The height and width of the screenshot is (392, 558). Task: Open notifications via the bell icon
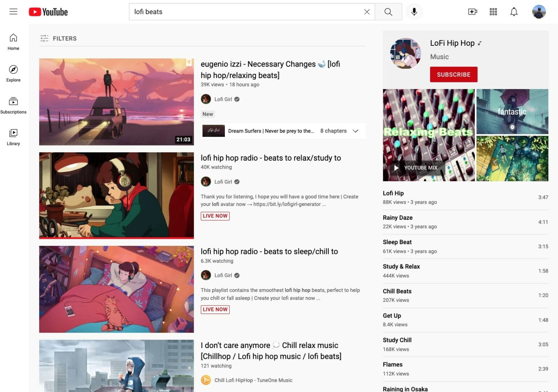pyautogui.click(x=514, y=11)
